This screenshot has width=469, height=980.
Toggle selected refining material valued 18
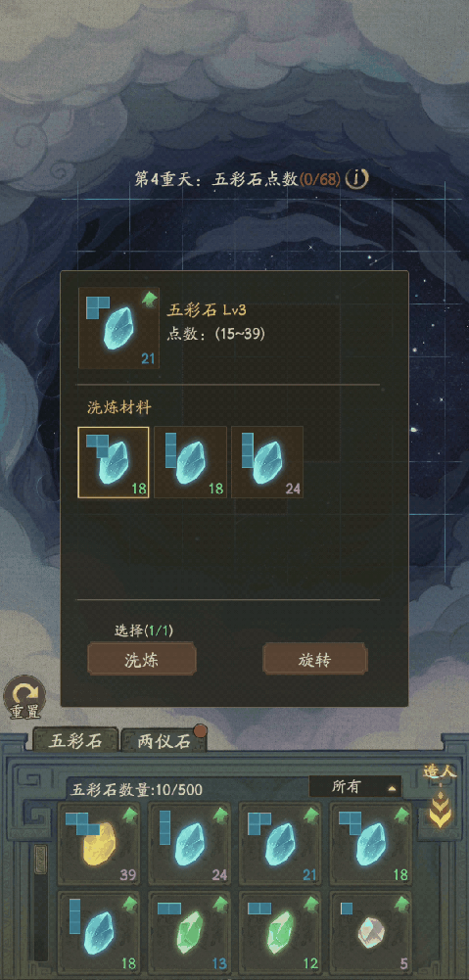[x=114, y=462]
